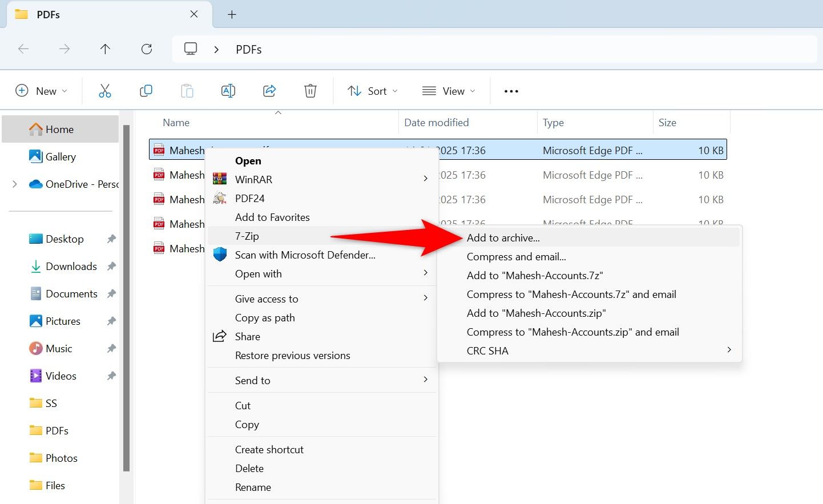This screenshot has width=823, height=504.
Task: Open the Sort dropdown
Action: [x=372, y=90]
